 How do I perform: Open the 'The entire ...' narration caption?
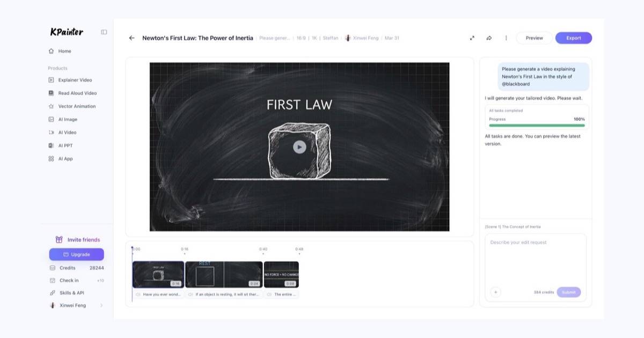281,295
